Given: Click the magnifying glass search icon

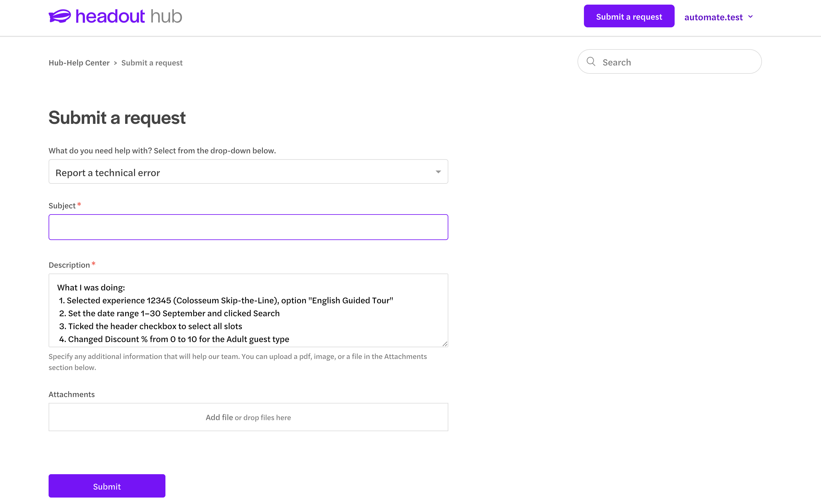Looking at the screenshot, I should click(x=591, y=62).
